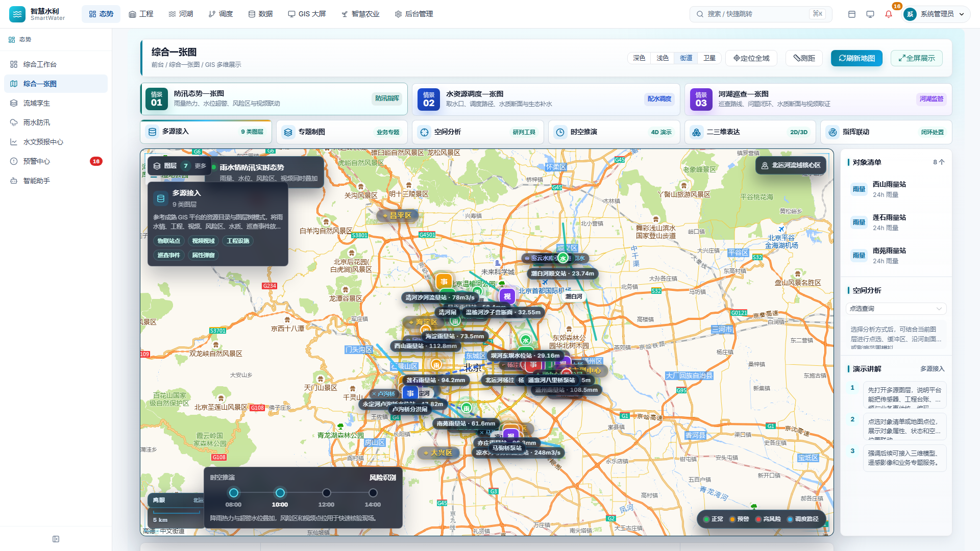Click the 刷新地图 button
Image resolution: width=980 pixels, height=551 pixels.
(x=857, y=58)
